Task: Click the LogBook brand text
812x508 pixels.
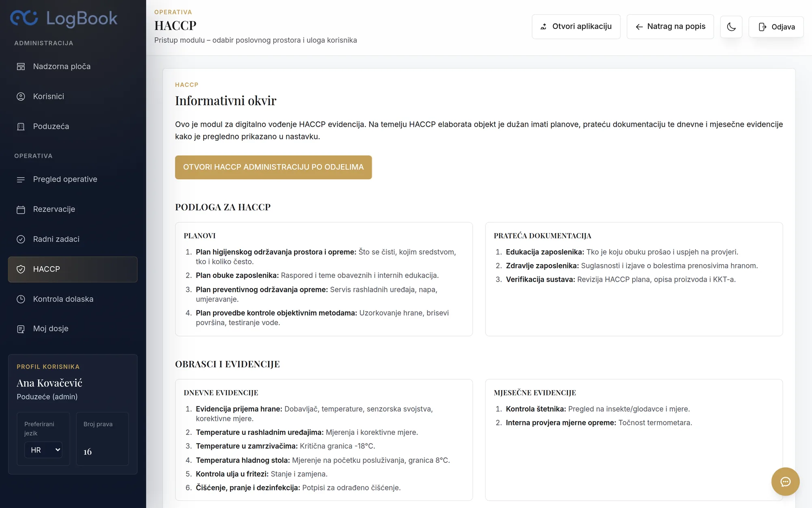Action: coord(82,18)
